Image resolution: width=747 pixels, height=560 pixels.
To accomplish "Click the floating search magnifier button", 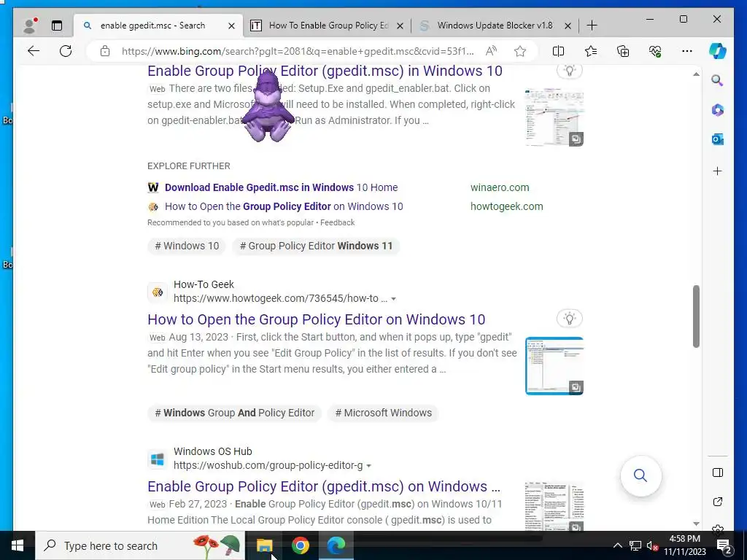I will 640,475.
